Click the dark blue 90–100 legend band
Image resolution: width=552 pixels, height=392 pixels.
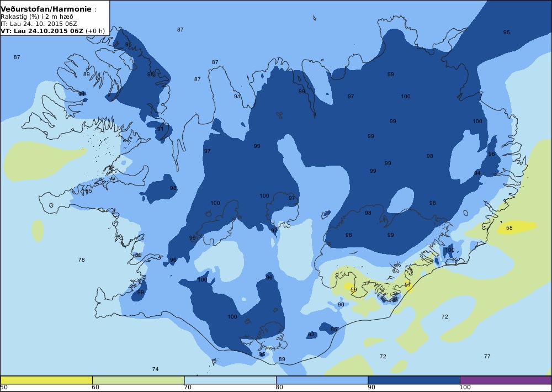click(413, 380)
